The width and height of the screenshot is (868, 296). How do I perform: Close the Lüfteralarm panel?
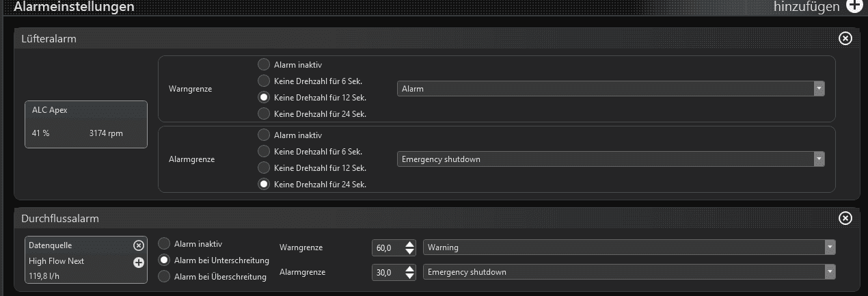pyautogui.click(x=845, y=39)
